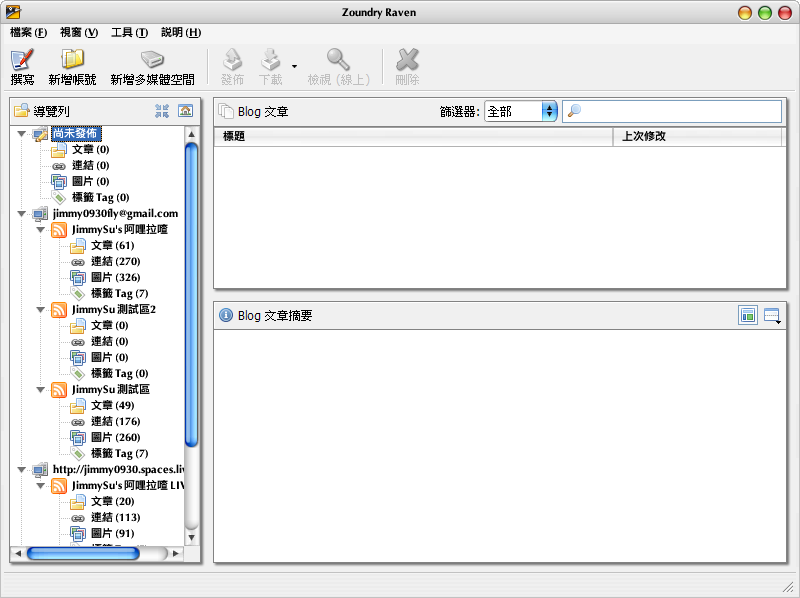This screenshot has width=800, height=598.
Task: Select 連結 (176) links item
Action: point(115,421)
